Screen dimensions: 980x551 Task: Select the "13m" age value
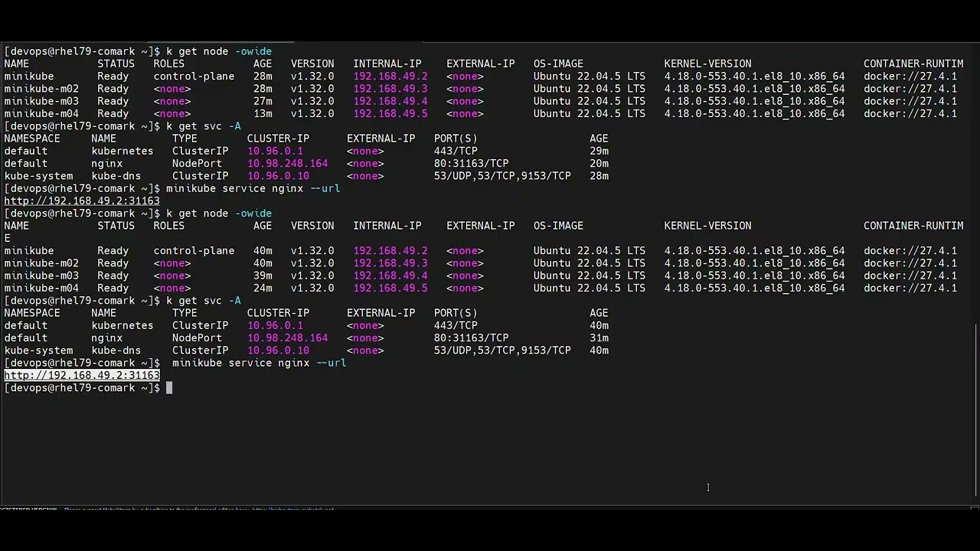coord(263,113)
